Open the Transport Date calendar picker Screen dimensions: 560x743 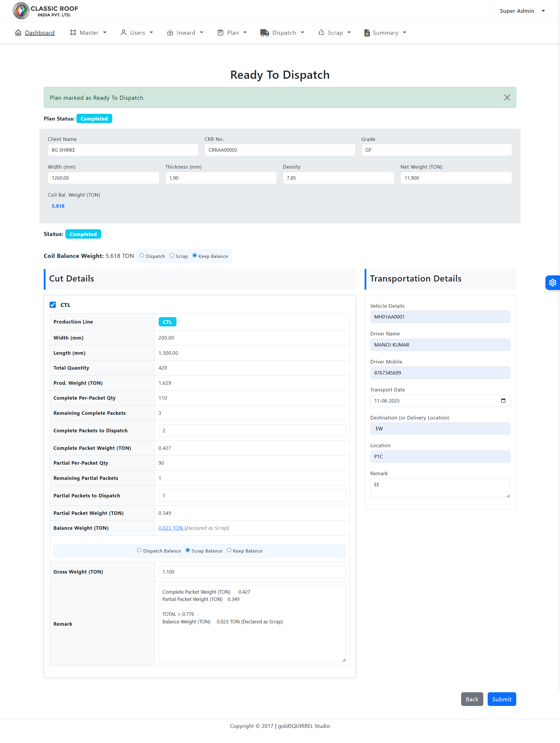(503, 401)
